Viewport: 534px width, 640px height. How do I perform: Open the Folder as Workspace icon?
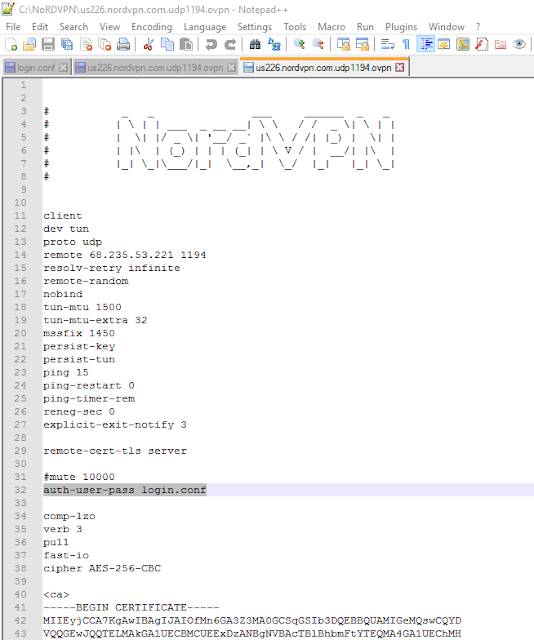[501, 44]
